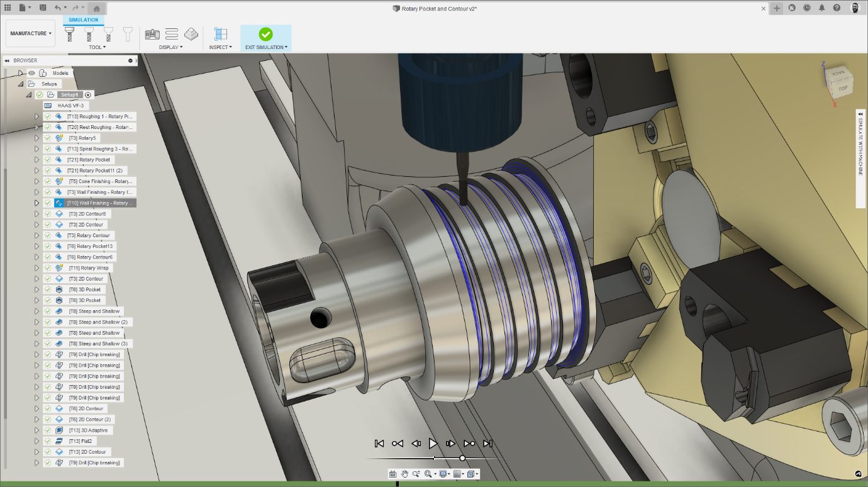This screenshot has width=868, height=487.
Task: Open the MANUFACTURE workspace dropdown
Action: point(30,33)
